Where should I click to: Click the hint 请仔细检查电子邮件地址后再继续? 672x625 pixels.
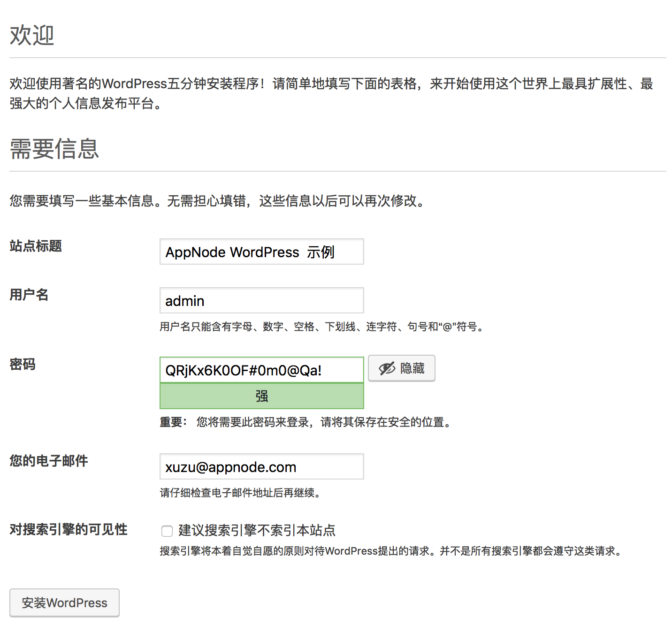click(x=240, y=493)
